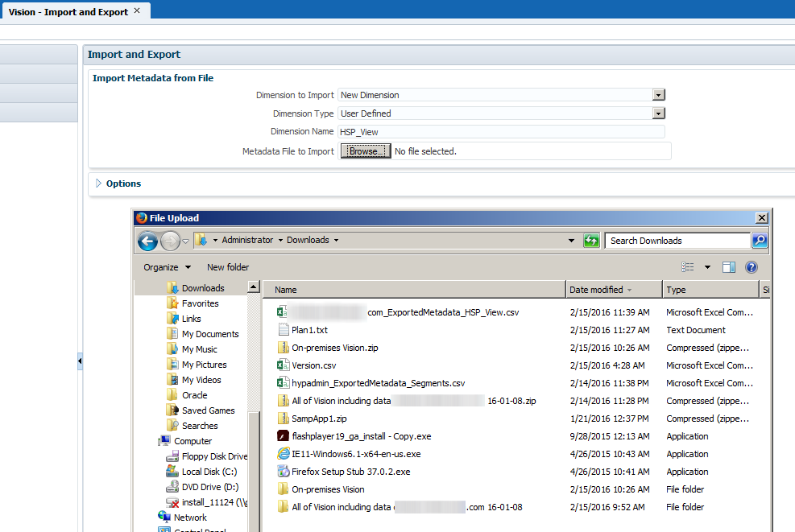
Task: Select the Vision - Import and Export tab
Action: point(68,11)
